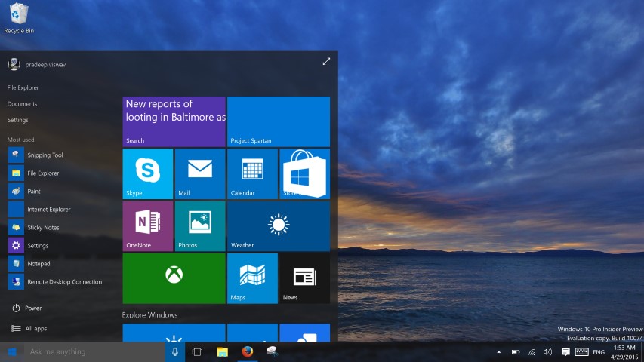The width and height of the screenshot is (644, 362).
Task: Expand the All apps list
Action: point(35,329)
